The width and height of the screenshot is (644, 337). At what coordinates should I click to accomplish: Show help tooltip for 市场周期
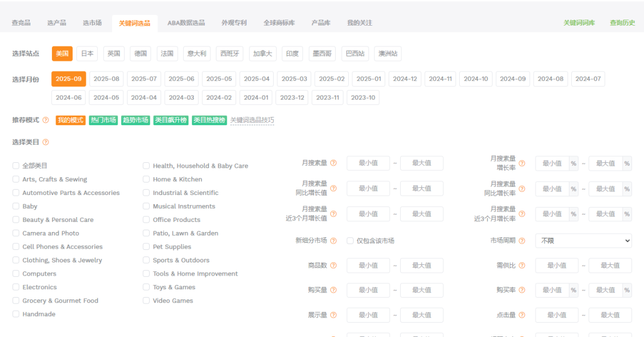[522, 241]
